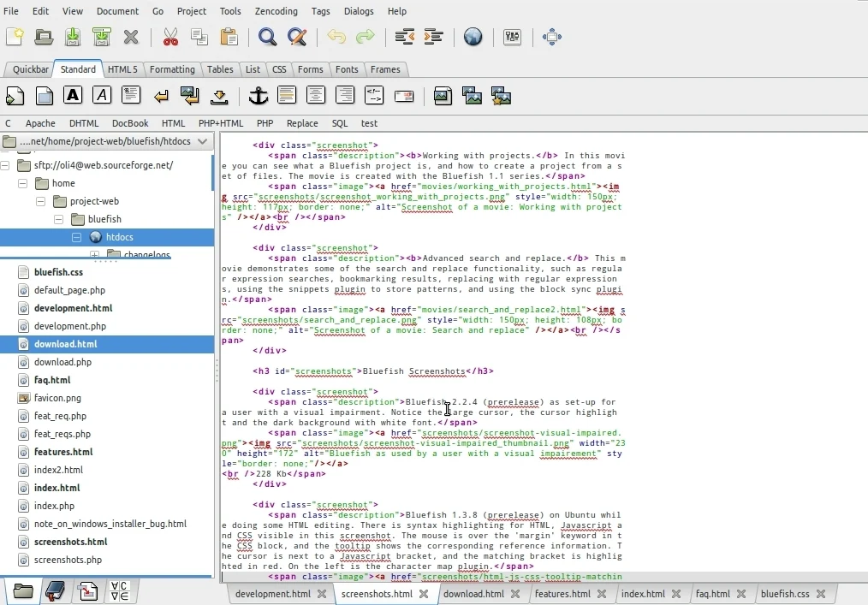Insert image with the picture icon
The height and width of the screenshot is (605, 868).
tap(443, 97)
